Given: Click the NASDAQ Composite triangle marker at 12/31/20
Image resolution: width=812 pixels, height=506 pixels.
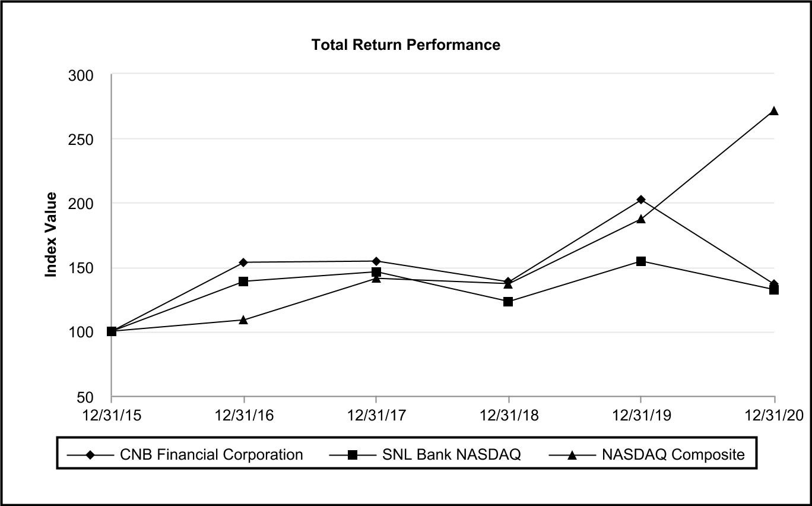Looking at the screenshot, I should (x=774, y=111).
